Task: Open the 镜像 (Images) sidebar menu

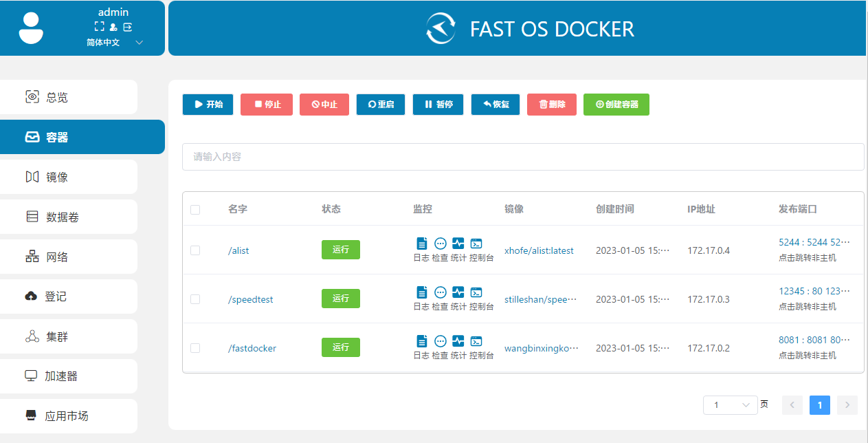Action: [x=69, y=177]
